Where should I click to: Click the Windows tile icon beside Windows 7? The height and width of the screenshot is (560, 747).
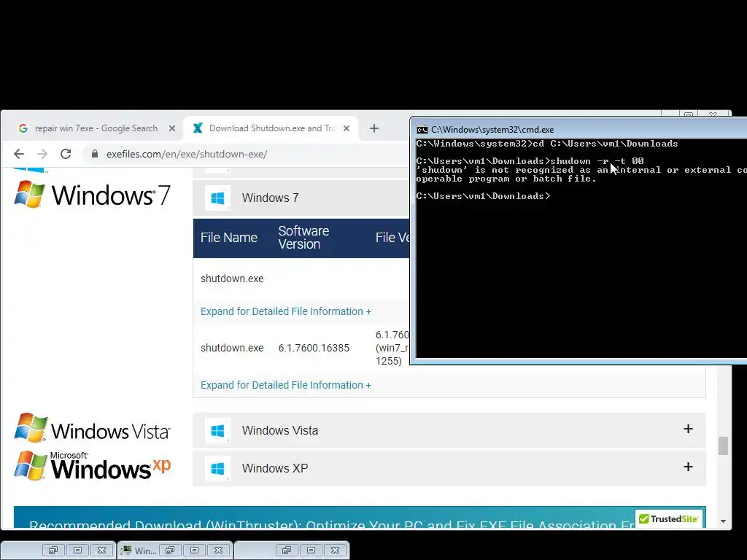[x=217, y=198]
